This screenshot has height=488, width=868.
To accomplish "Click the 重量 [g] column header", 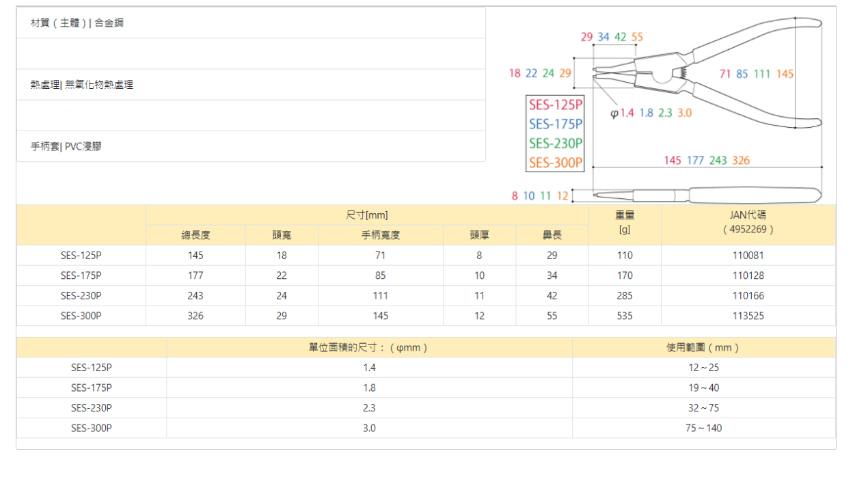I will click(x=625, y=222).
